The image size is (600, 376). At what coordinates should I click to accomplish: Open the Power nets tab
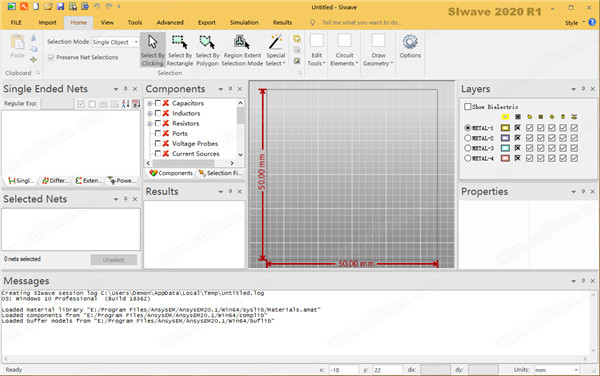(121, 181)
